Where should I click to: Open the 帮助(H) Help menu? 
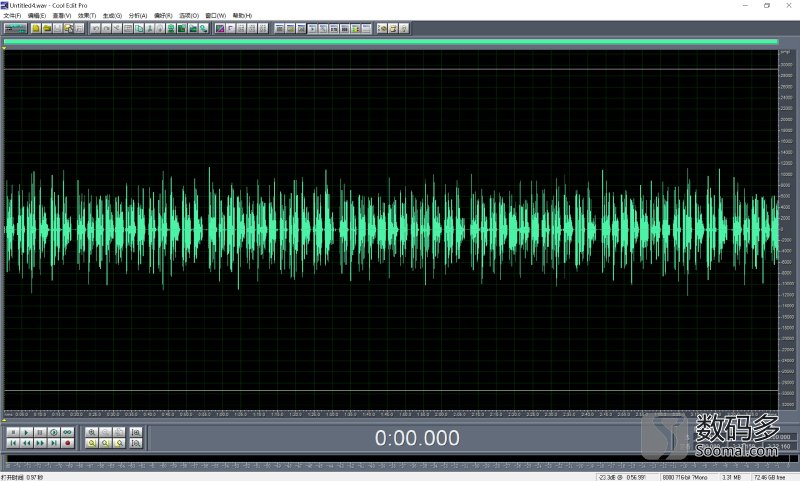[242, 16]
